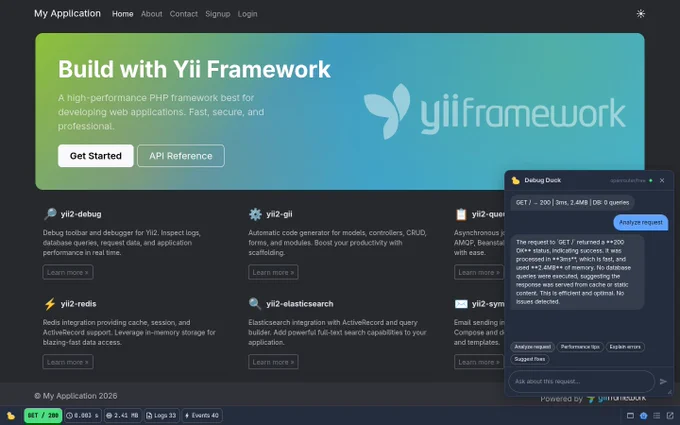The image size is (680, 425).
Task: Click the Debug Duck analysis response text
Action: click(x=577, y=272)
